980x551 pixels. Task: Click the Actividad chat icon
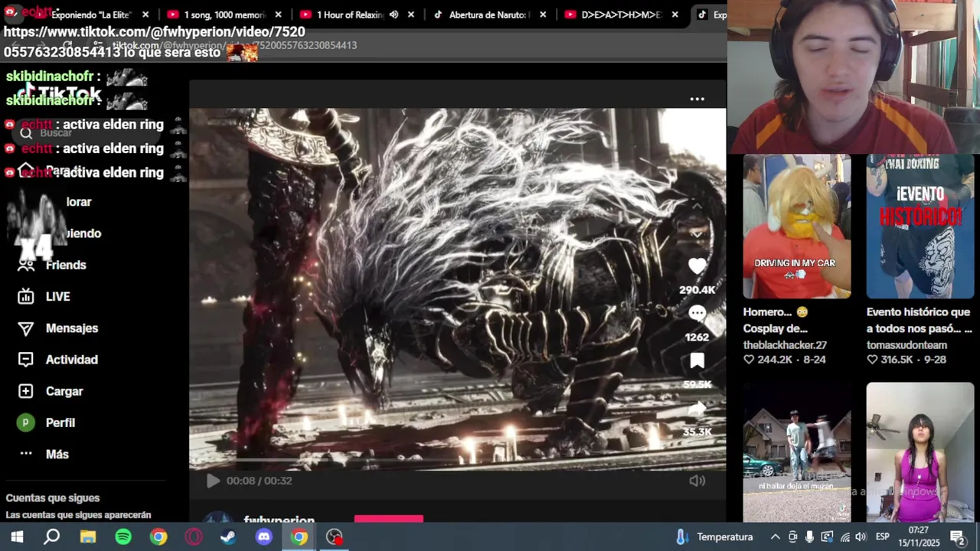click(26, 360)
